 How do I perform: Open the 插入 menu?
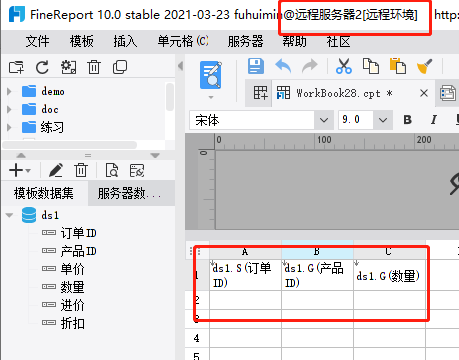pyautogui.click(x=125, y=42)
